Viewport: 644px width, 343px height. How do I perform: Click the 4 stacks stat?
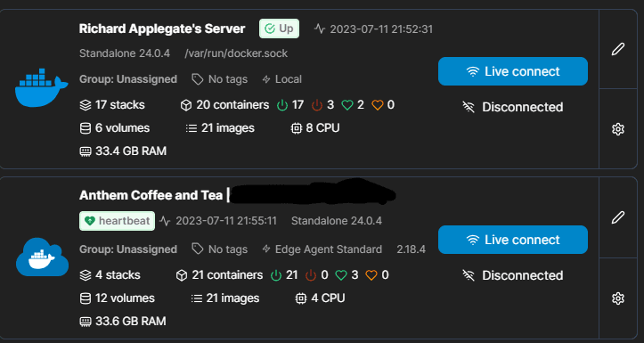[x=110, y=275]
